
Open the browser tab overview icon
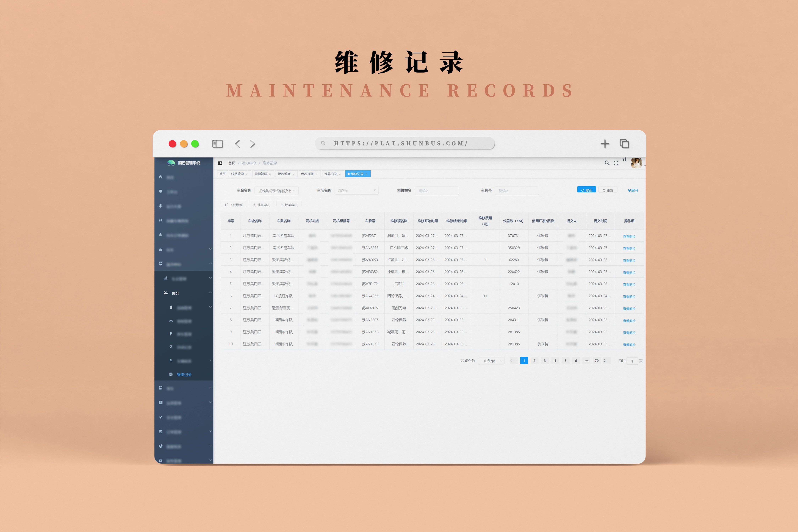(624, 144)
